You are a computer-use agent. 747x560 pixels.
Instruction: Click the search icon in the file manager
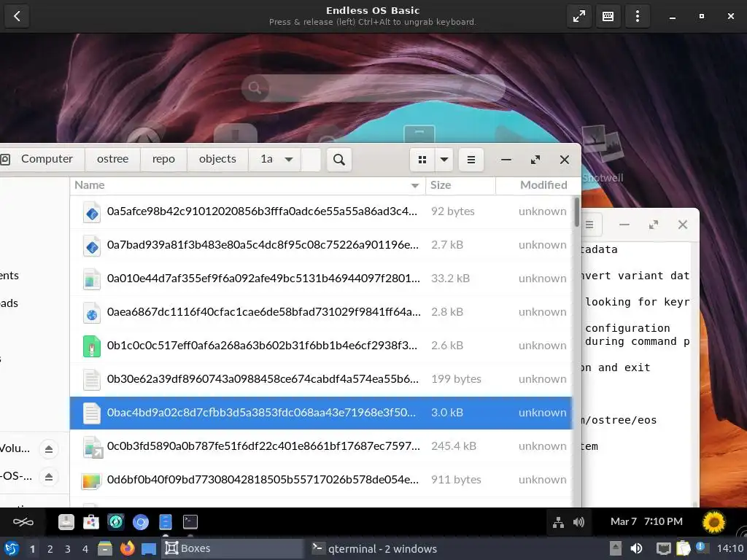(x=338, y=160)
